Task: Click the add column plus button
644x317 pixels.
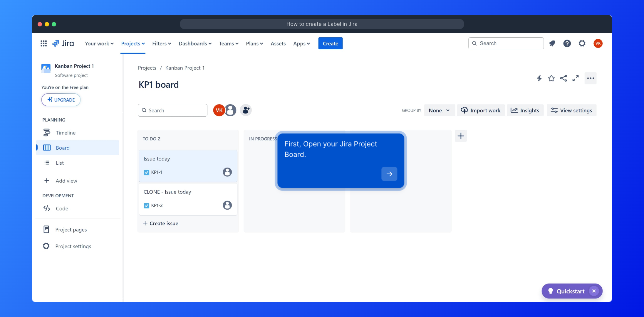Action: (461, 136)
